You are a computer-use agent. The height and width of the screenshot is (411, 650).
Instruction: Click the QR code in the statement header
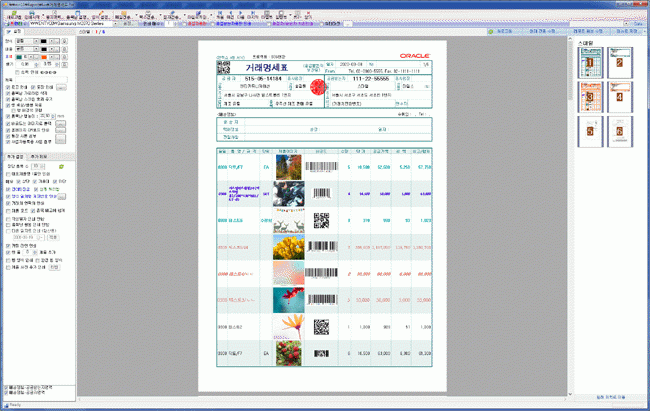click(223, 68)
